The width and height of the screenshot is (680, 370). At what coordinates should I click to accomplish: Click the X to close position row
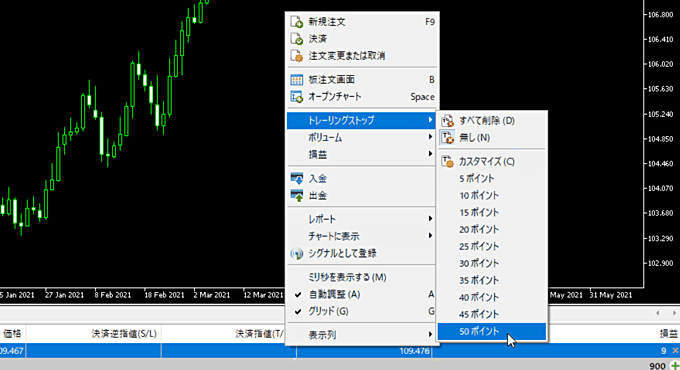click(x=675, y=350)
